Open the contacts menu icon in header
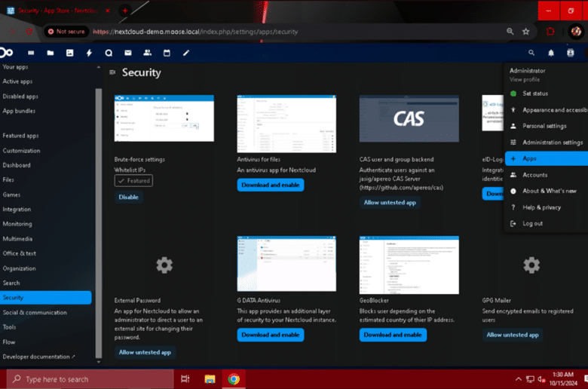Viewport: 588px width, 389px height. pyautogui.click(x=571, y=53)
